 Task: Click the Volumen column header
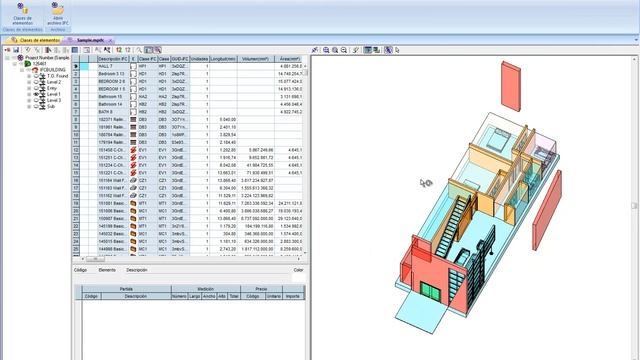[256, 59]
